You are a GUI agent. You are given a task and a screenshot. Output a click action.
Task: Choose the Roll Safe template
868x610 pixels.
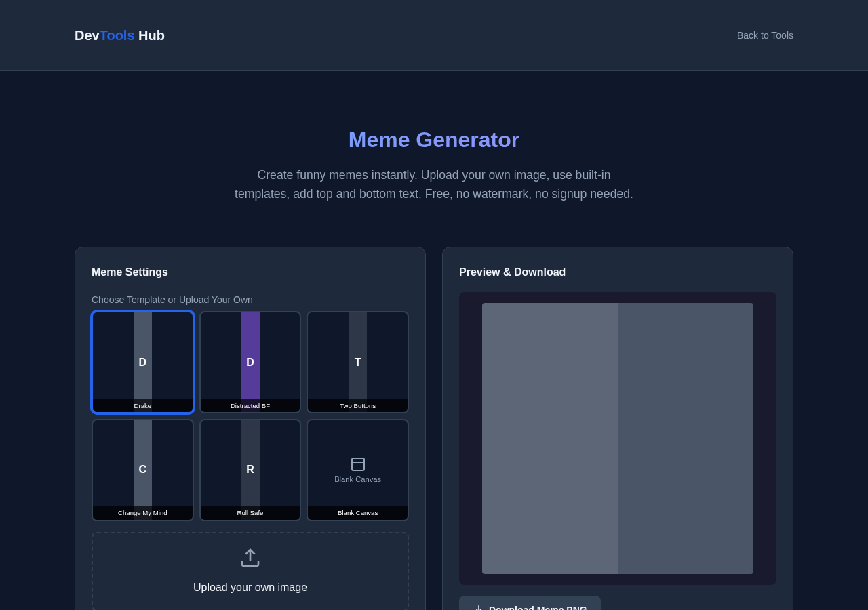pos(250,470)
